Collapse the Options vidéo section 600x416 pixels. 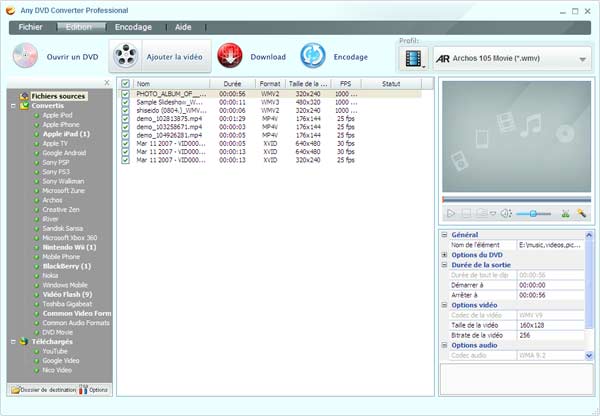pos(444,305)
